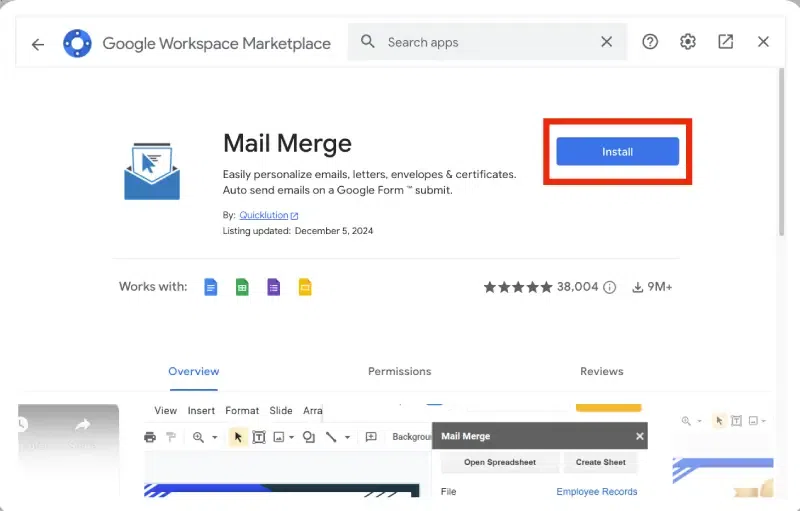Viewport: 800px width, 511px height.
Task: Click the vertical scrollbar of the dialog
Action: [782, 152]
